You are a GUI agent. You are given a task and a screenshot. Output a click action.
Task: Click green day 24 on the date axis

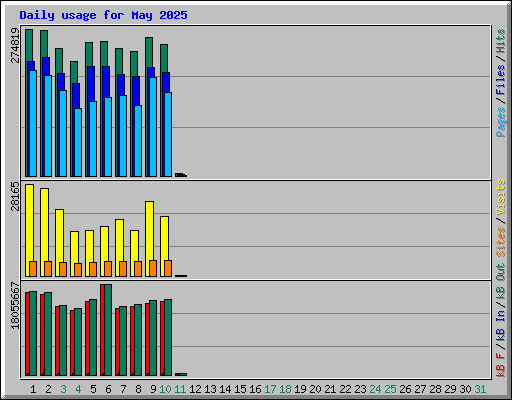[x=375, y=389]
